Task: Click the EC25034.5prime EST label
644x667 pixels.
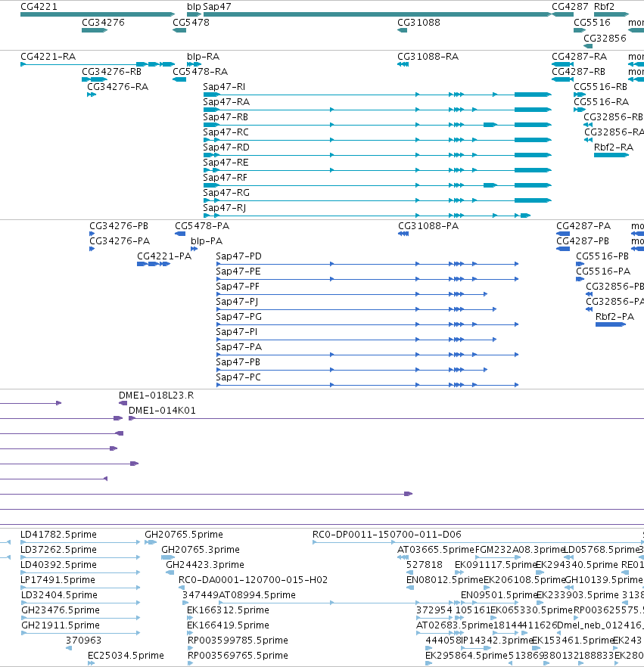Action: coord(126,656)
